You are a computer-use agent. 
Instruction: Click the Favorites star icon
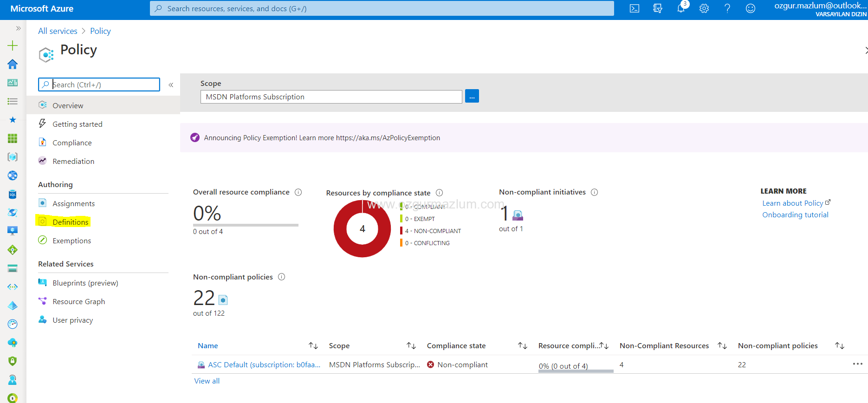coord(13,120)
